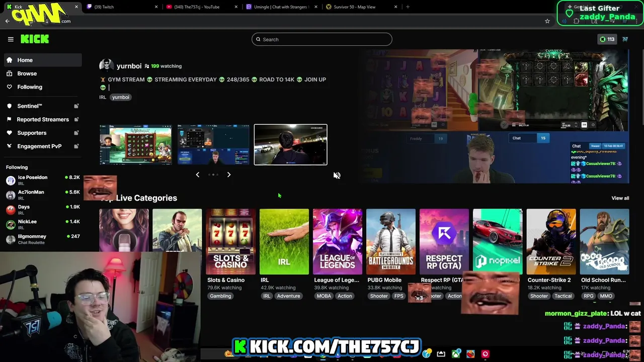Click the green KICK logo

(35, 39)
